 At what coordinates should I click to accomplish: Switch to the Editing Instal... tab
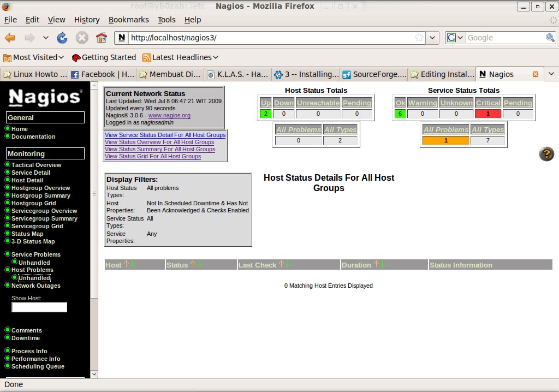click(442, 74)
